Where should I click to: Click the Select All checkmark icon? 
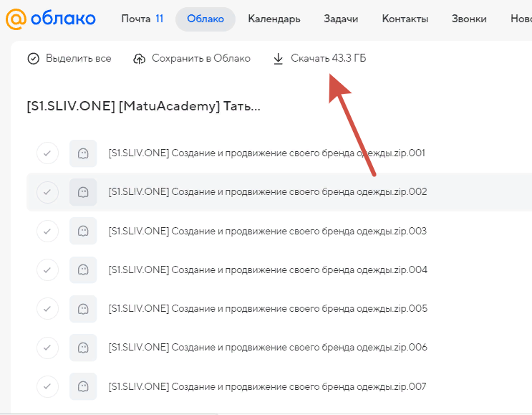[x=33, y=59]
